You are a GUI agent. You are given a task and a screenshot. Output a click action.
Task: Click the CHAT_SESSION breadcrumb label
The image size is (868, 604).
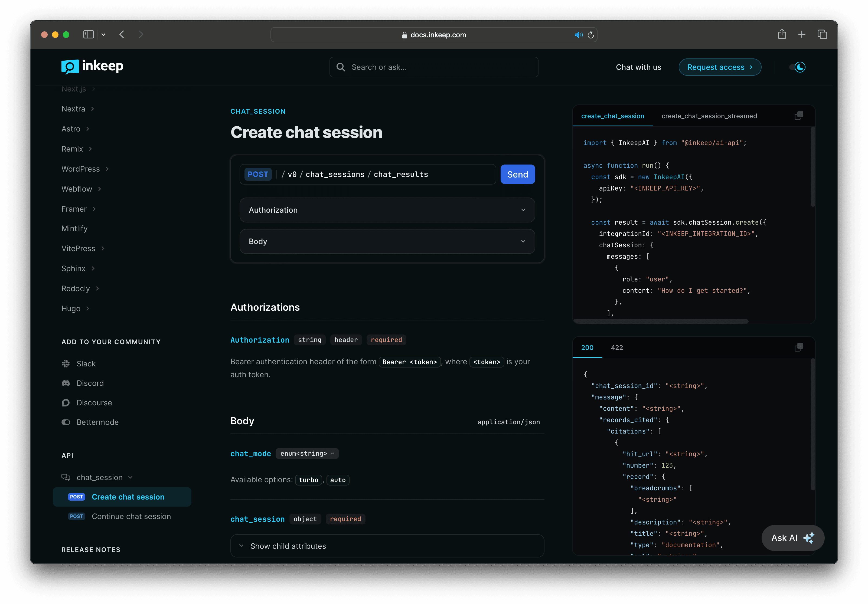tap(258, 111)
